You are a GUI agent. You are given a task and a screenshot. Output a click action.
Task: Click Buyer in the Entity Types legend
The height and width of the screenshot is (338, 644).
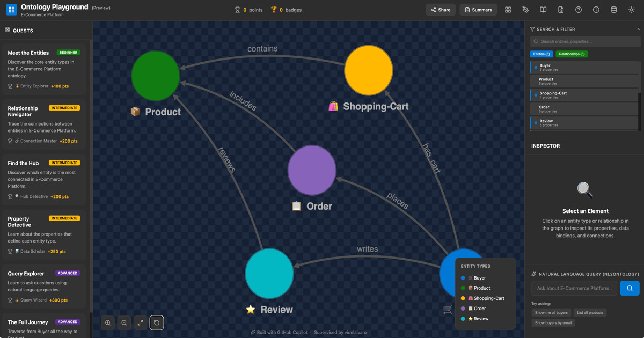point(473,278)
